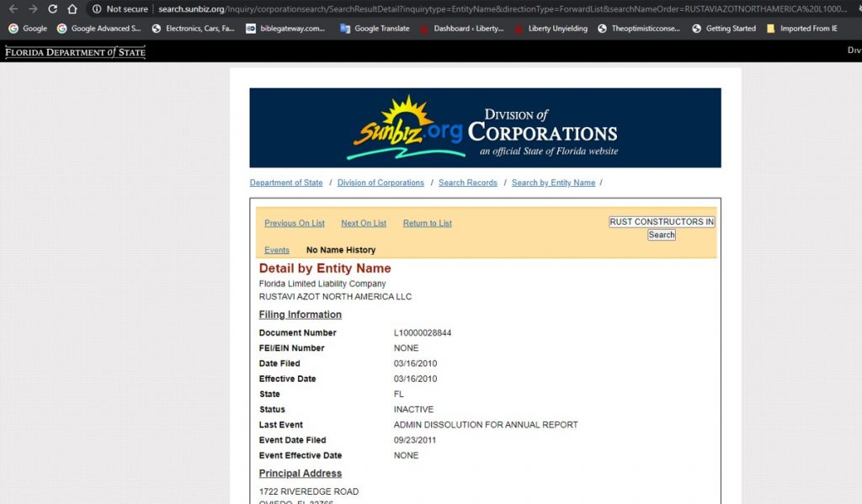This screenshot has width=862, height=504.
Task: Select the text 'RUSTAVI AZOT NORTH AMERICA LLC'
Action: coord(335,297)
